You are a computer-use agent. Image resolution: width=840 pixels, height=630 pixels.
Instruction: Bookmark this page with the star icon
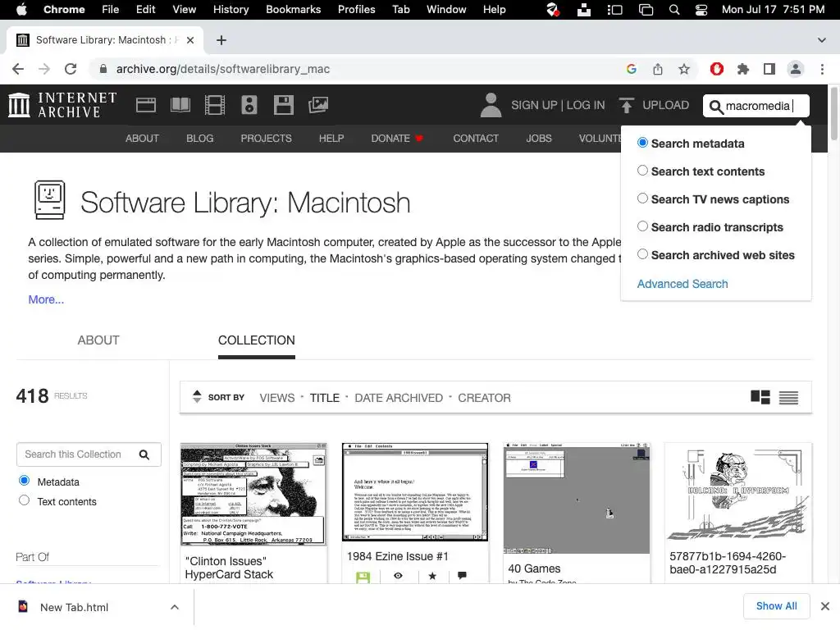point(684,69)
